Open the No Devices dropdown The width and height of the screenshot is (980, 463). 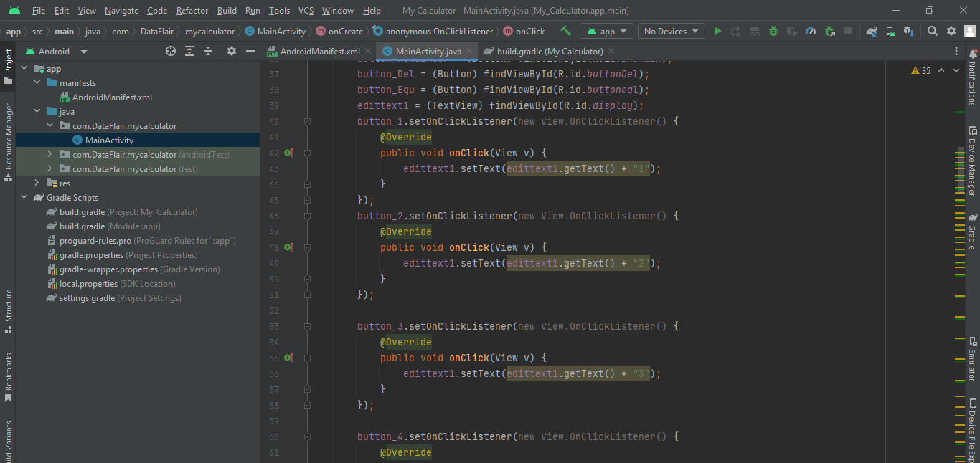[x=670, y=31]
